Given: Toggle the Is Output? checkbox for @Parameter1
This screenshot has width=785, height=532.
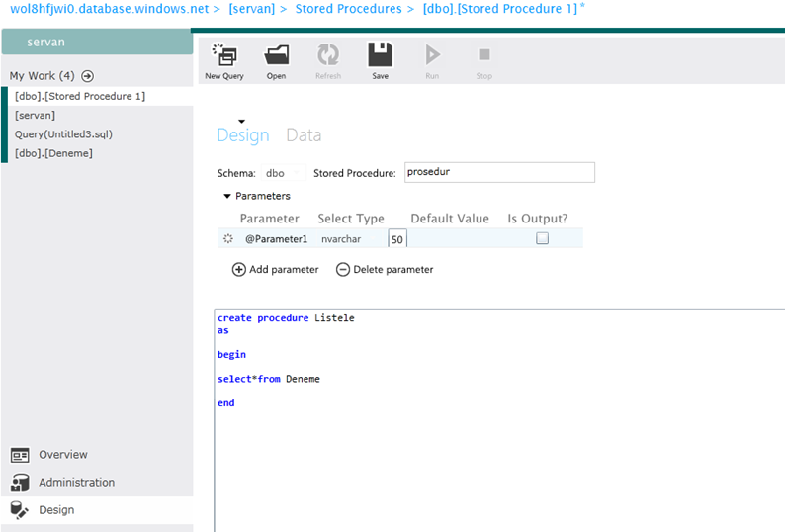Looking at the screenshot, I should coord(542,238).
